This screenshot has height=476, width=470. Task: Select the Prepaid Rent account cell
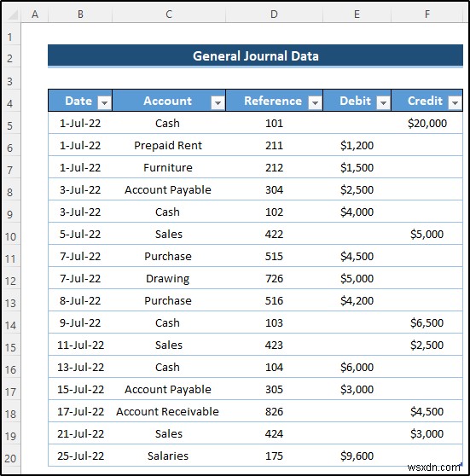pos(169,145)
